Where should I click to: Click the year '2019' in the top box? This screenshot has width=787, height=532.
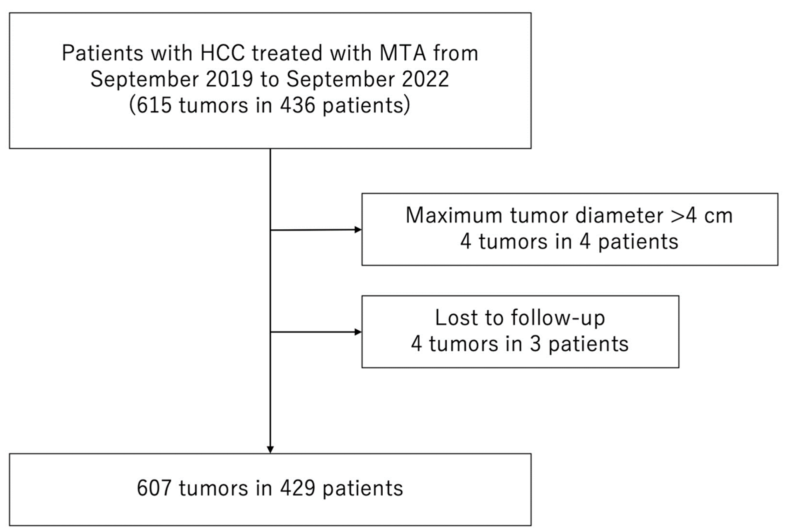point(230,79)
